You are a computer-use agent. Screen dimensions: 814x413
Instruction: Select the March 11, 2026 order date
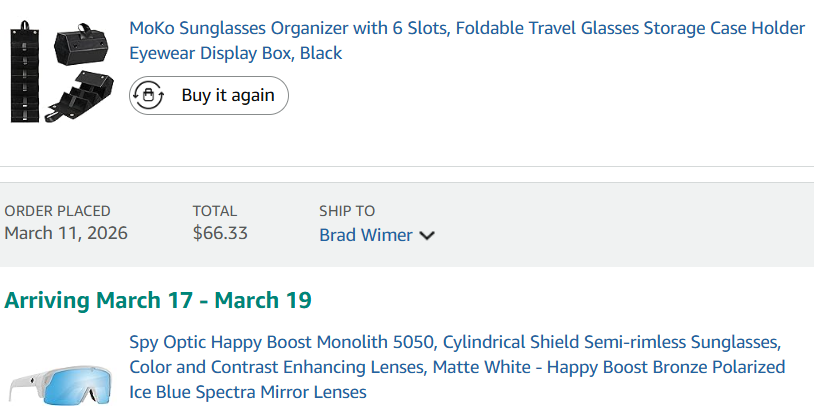[x=66, y=234]
